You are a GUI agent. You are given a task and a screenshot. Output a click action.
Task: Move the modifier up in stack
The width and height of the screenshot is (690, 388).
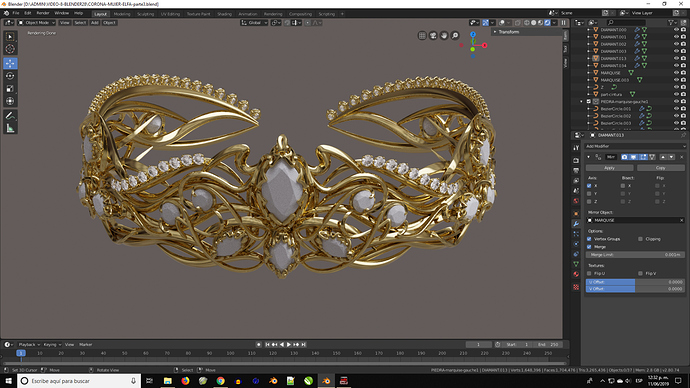tap(663, 157)
